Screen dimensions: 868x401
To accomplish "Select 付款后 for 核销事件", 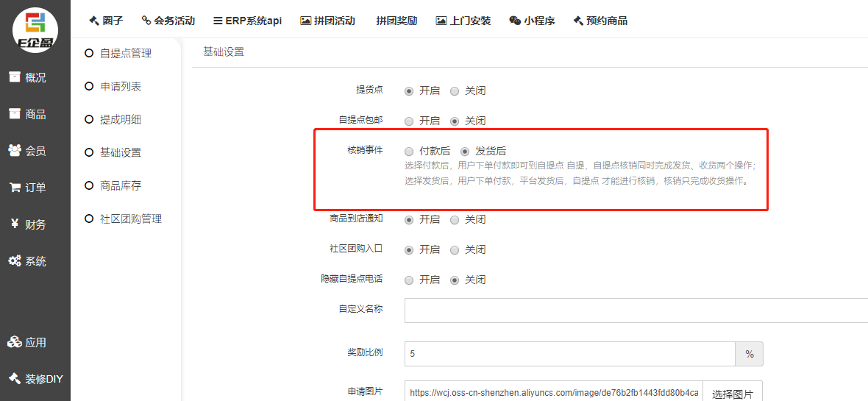I will click(409, 151).
